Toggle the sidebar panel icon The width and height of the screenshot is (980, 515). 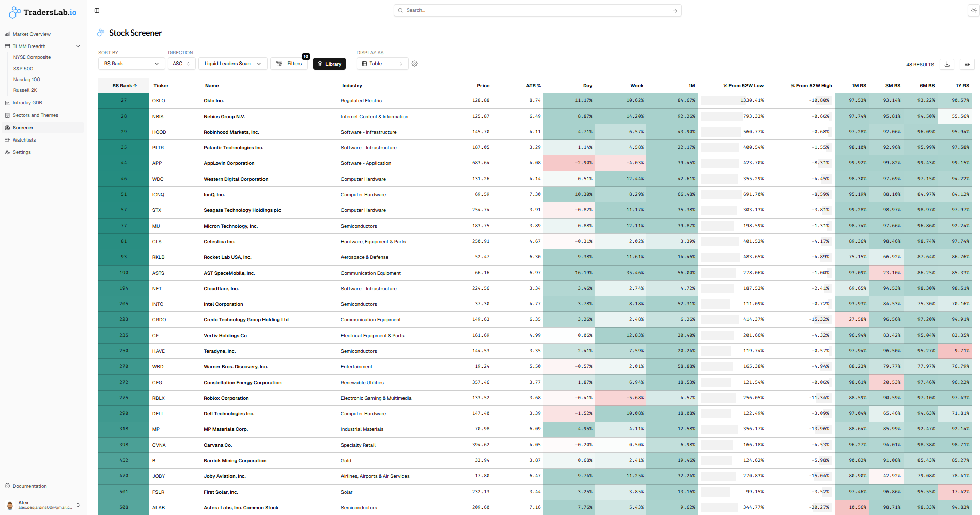[97, 10]
